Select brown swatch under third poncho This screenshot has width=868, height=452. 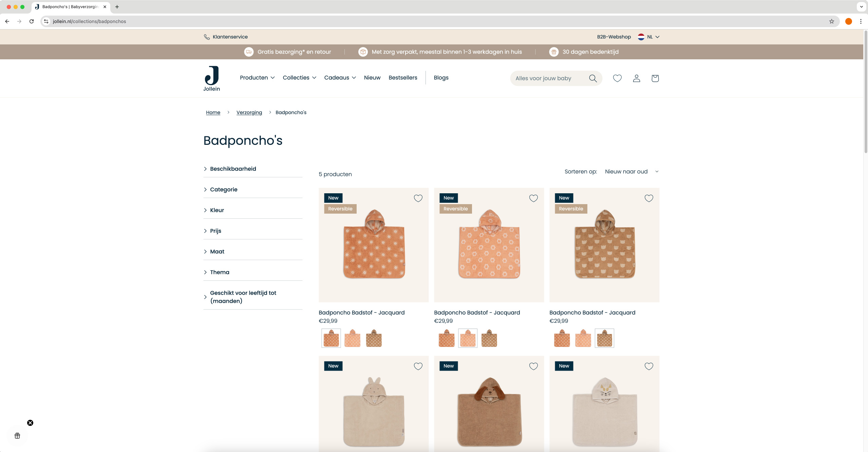604,338
